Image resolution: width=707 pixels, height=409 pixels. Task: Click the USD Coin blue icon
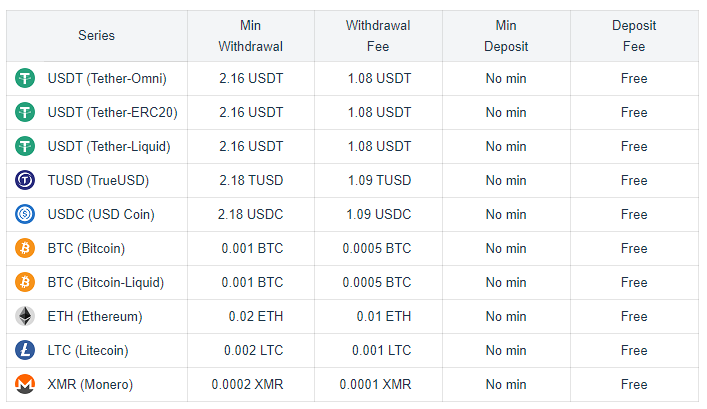(25, 214)
